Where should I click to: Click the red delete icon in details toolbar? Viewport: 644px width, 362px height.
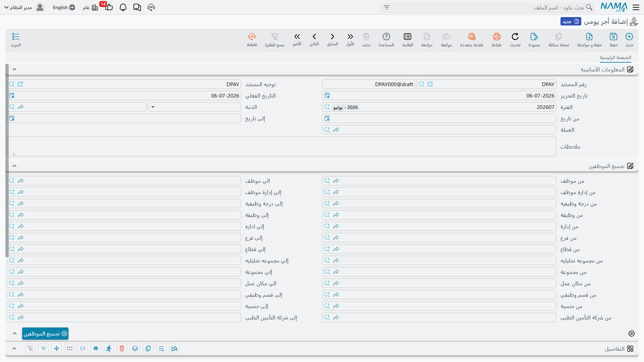[122, 349]
